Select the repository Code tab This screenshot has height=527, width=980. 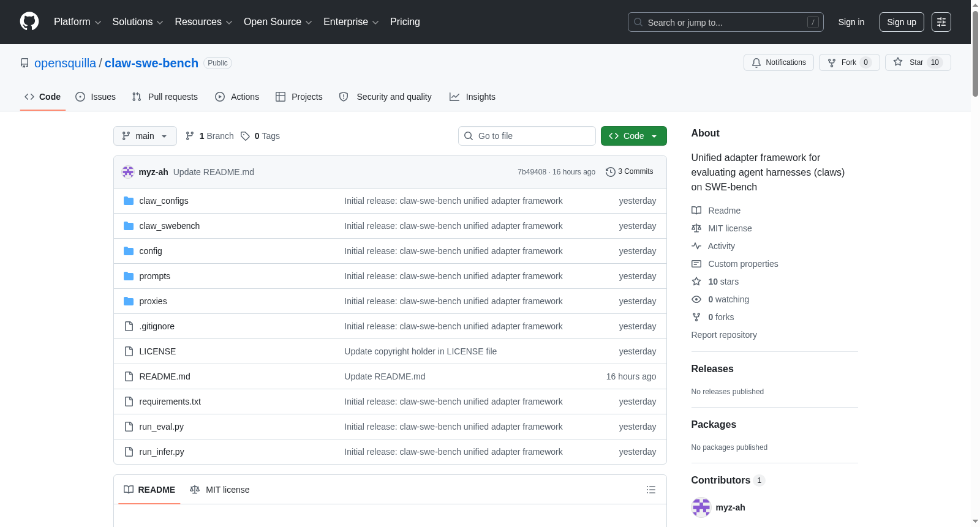point(43,97)
